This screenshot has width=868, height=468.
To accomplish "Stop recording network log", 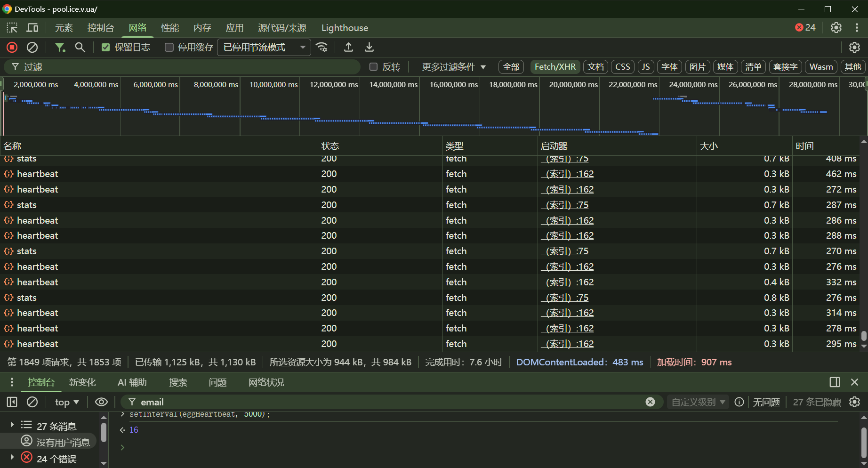I will click(x=12, y=47).
